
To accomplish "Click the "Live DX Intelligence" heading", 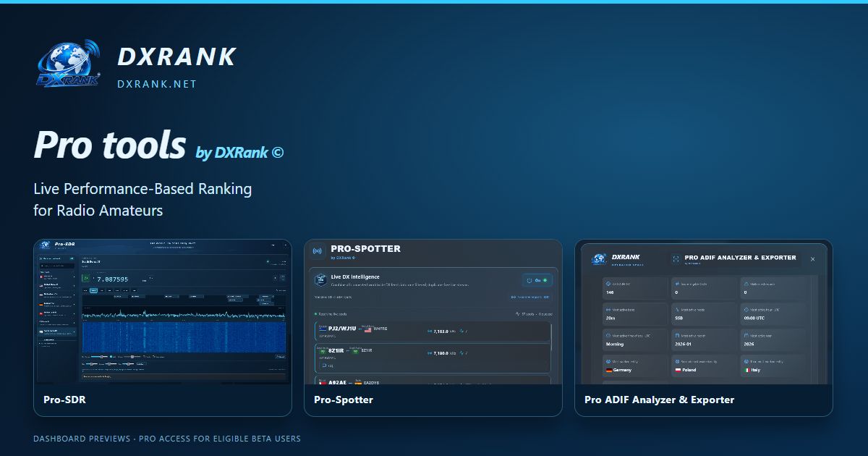I will point(355,276).
